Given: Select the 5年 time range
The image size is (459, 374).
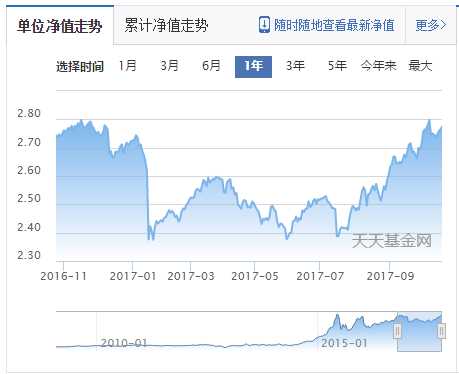Looking at the screenshot, I should pyautogui.click(x=337, y=66).
